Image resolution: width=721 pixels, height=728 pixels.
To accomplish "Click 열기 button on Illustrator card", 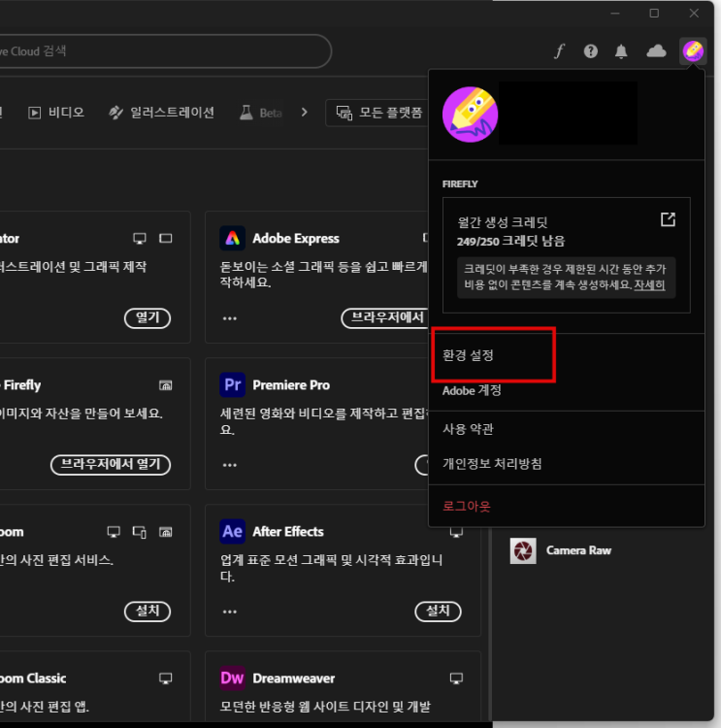I will tap(147, 318).
